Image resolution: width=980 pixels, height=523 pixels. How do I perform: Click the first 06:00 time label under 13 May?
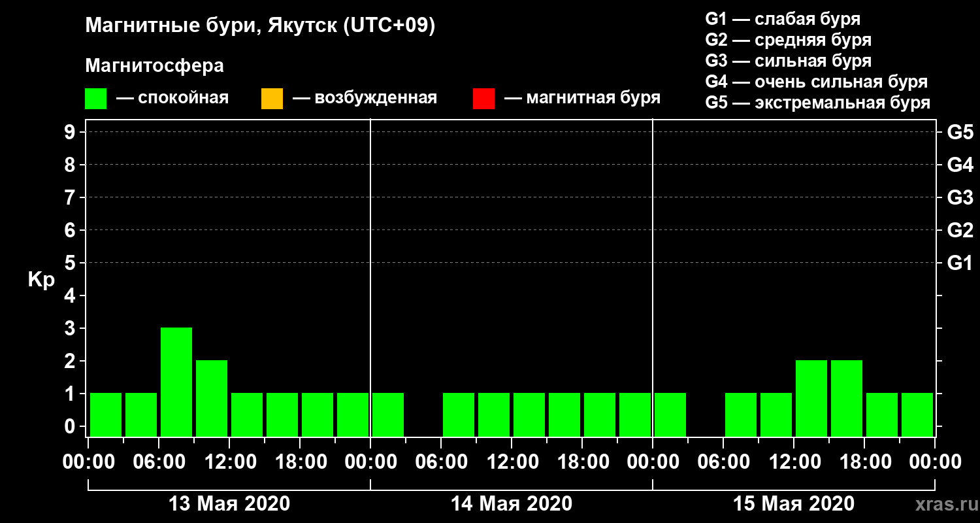coord(159,462)
